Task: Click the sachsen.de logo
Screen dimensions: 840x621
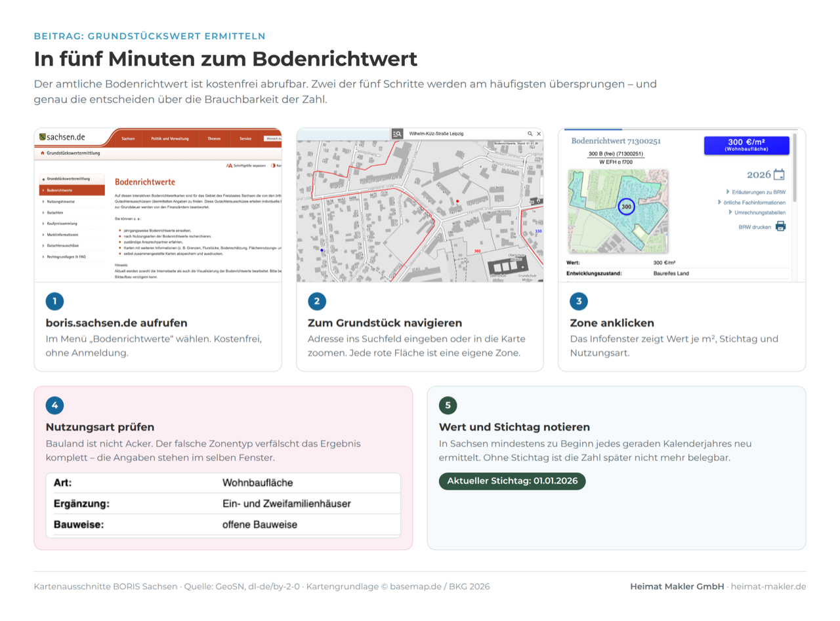Action: [62, 137]
